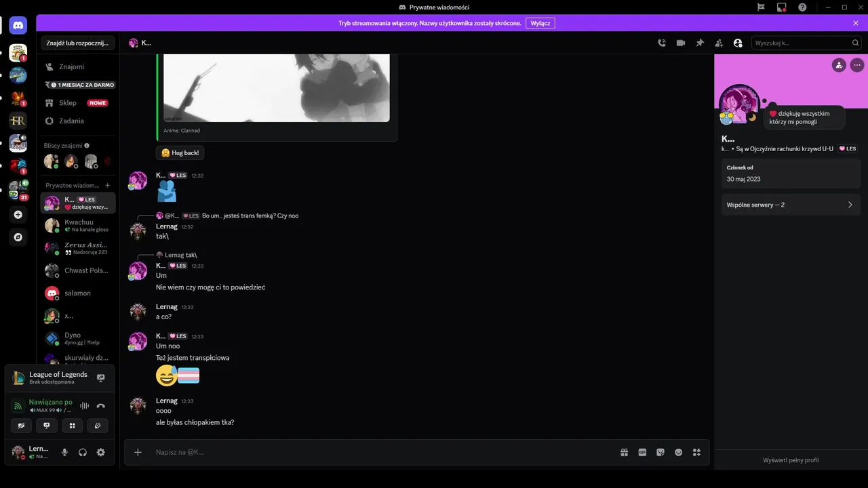Open more options on profile banner

coord(857,65)
